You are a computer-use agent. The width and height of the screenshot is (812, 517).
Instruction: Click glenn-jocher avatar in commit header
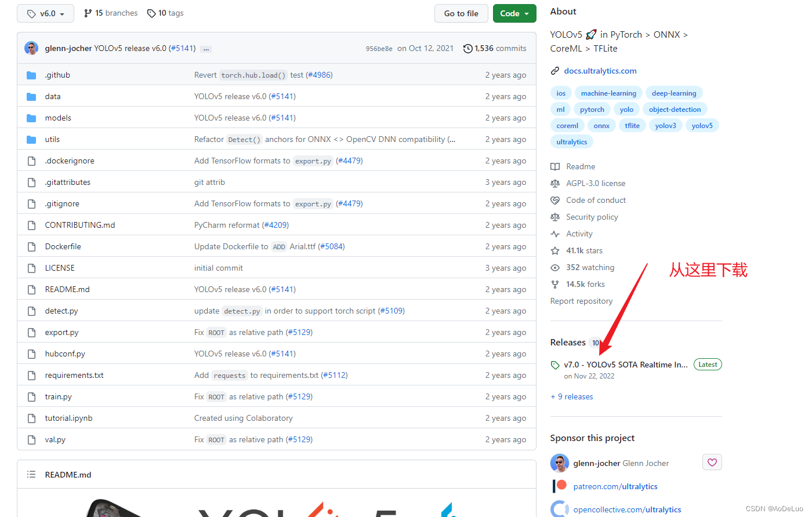31,48
